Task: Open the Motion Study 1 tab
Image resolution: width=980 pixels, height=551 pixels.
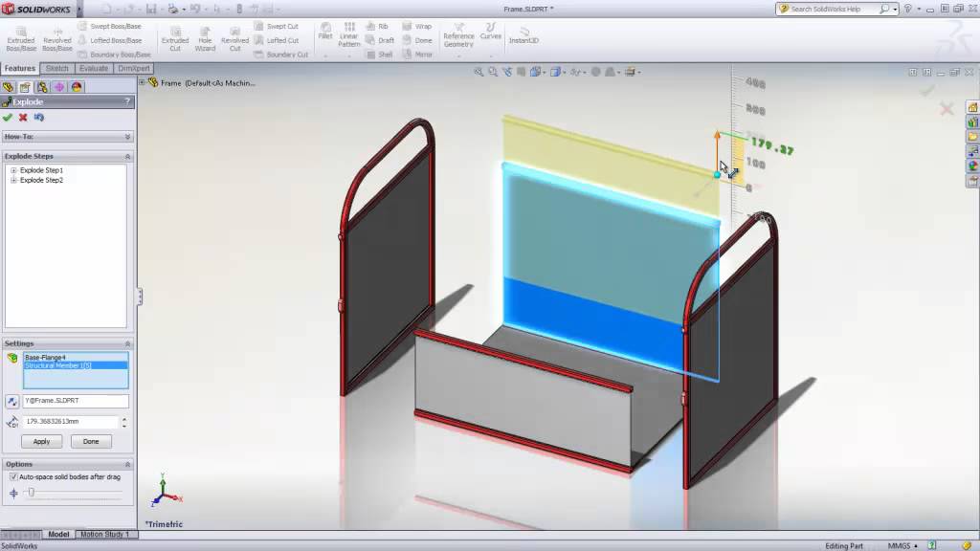Action: pyautogui.click(x=104, y=534)
